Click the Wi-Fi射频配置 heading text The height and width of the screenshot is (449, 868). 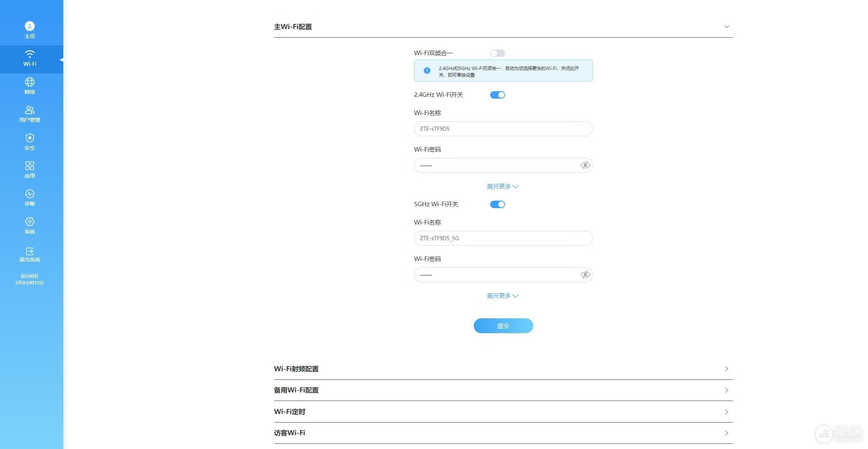click(296, 369)
